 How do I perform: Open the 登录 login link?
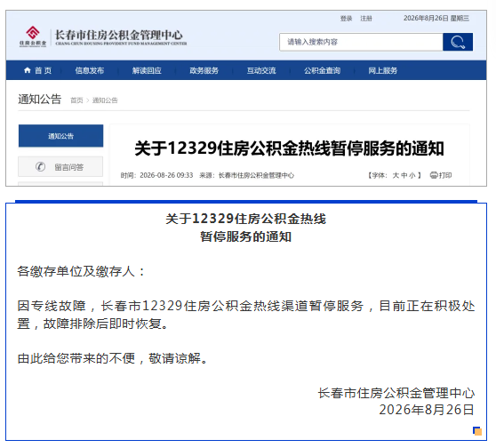tap(346, 19)
